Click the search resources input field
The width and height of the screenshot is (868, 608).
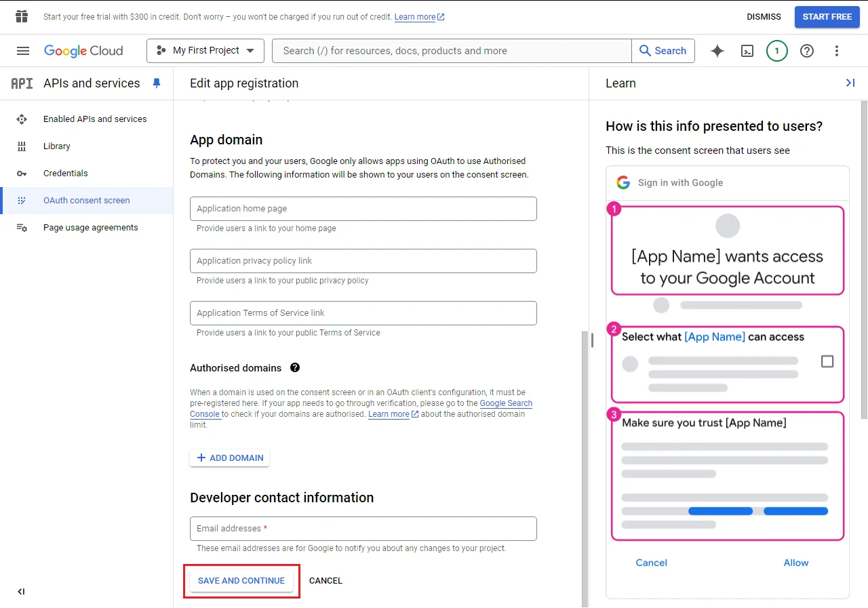coord(452,51)
